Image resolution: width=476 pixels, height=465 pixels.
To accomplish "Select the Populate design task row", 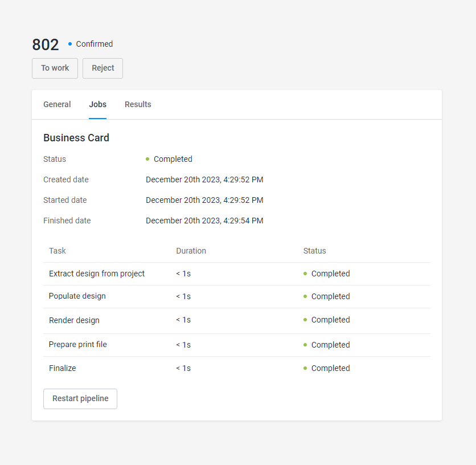I will click(x=77, y=296).
